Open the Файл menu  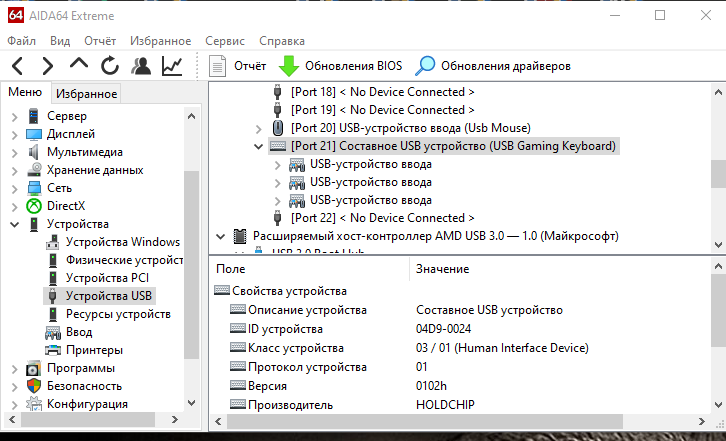(x=21, y=41)
